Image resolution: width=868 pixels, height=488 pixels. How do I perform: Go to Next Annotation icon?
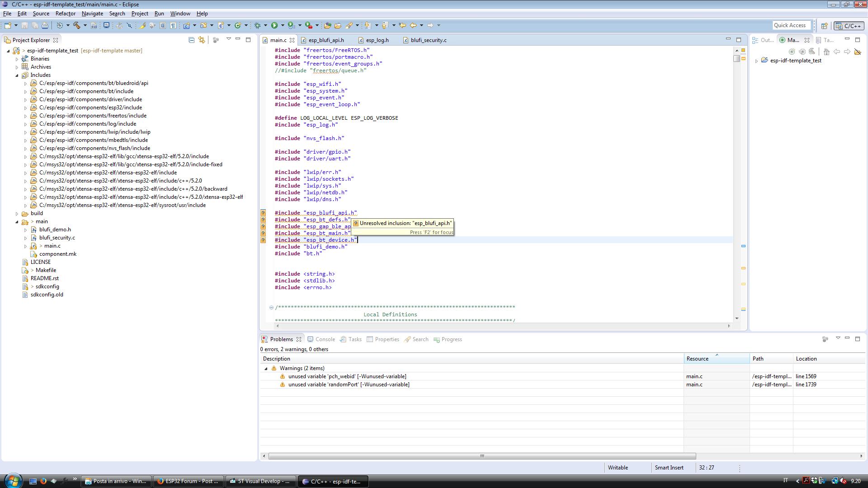point(368,25)
